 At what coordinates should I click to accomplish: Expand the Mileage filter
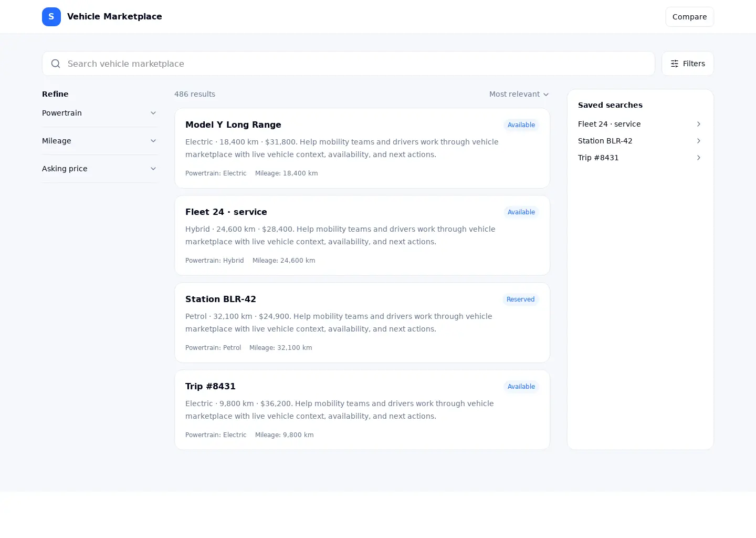99,141
